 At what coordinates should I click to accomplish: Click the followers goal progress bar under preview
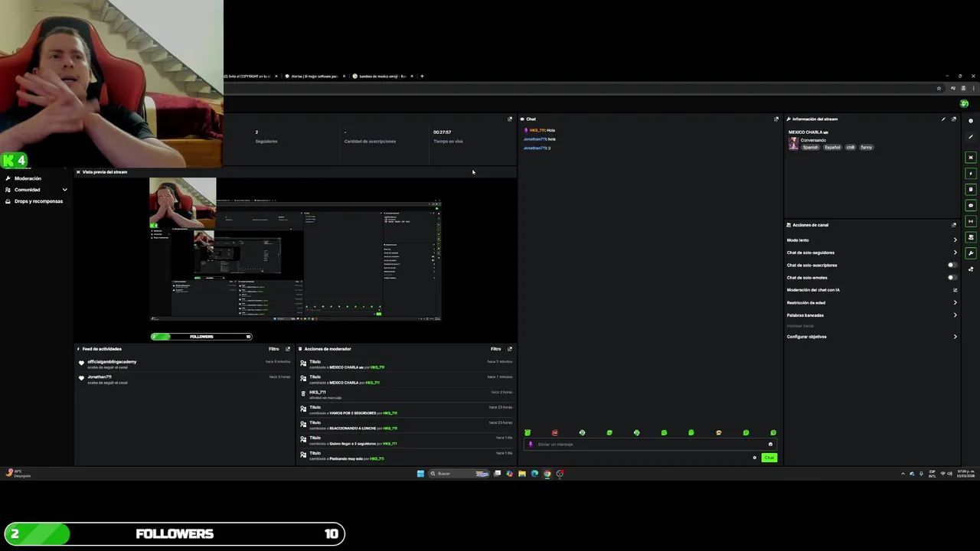click(202, 337)
